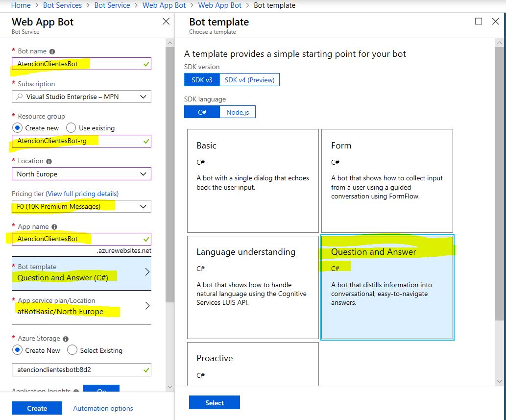Click the Azure Storage info icon
506x420 pixels.
tap(66, 339)
